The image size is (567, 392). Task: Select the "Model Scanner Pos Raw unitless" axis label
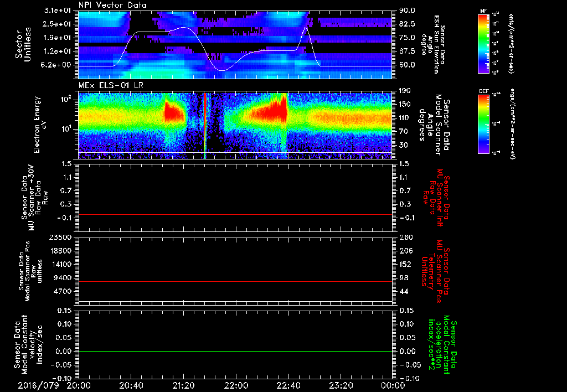tap(30, 271)
